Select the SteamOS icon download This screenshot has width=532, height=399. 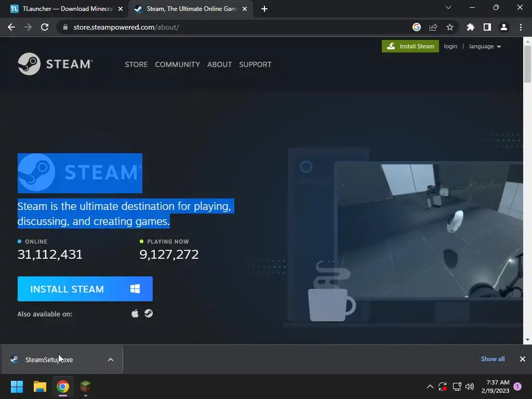149,313
